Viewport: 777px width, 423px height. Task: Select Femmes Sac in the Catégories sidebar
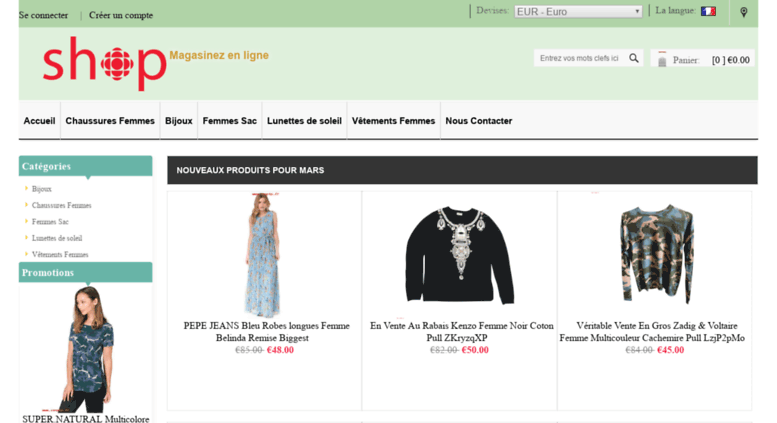point(50,221)
